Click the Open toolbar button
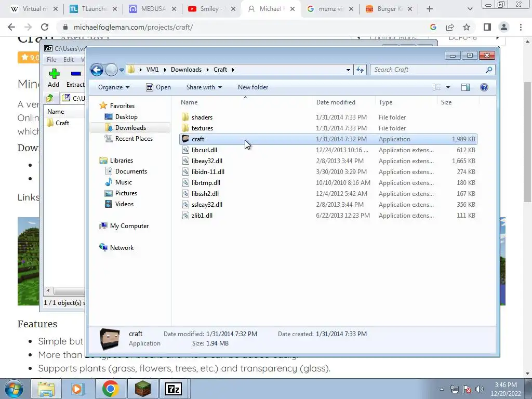The image size is (532, 399). pyautogui.click(x=158, y=87)
